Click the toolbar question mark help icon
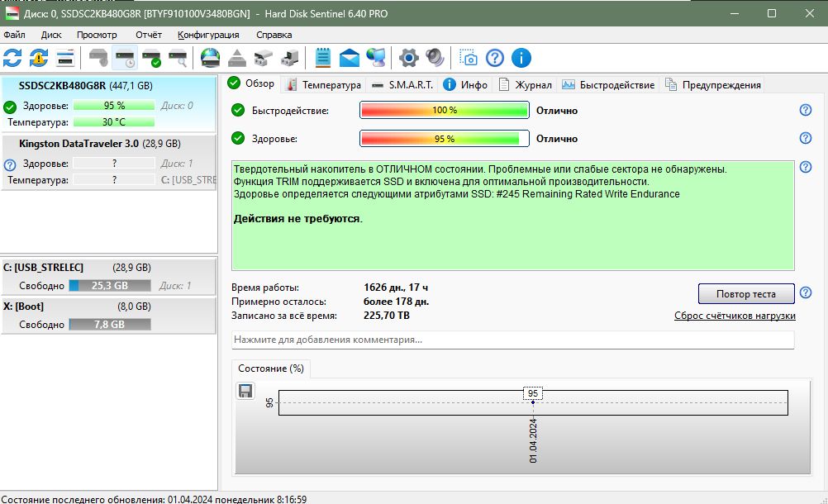 pyautogui.click(x=495, y=58)
